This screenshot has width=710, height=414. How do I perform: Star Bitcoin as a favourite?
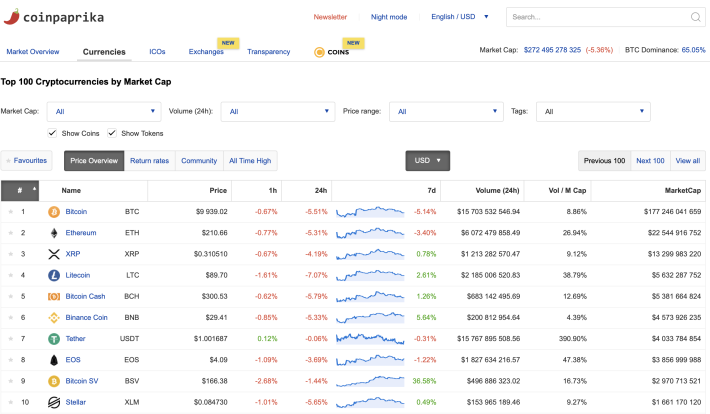tap(10, 212)
